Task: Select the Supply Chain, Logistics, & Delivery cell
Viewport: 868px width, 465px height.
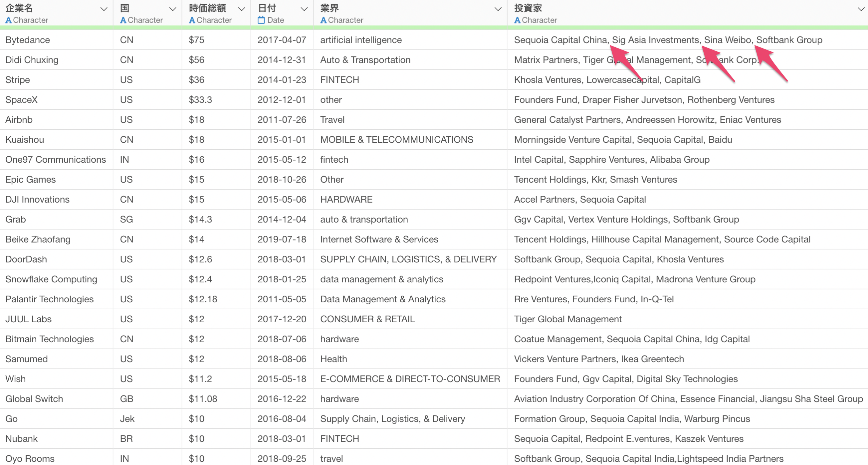Action: [410, 418]
